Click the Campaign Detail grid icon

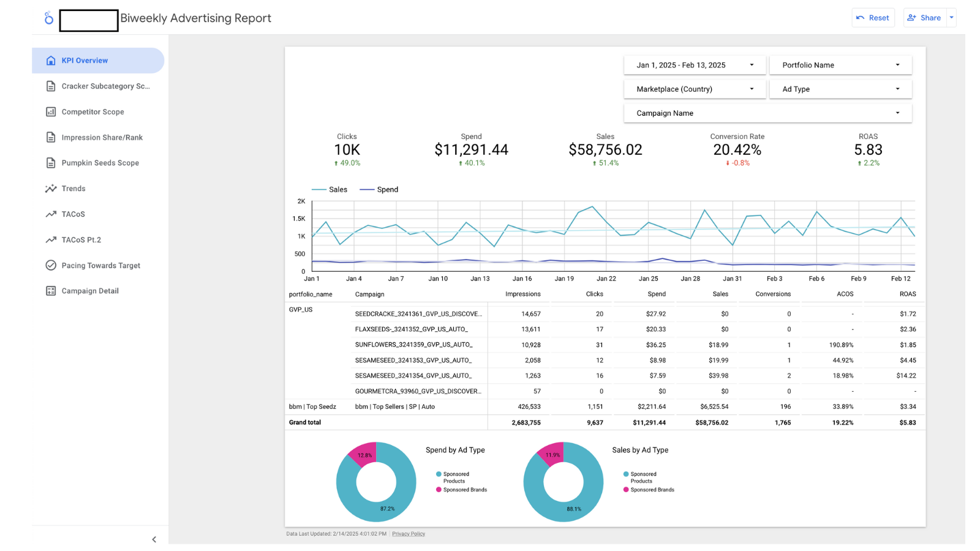click(x=51, y=291)
